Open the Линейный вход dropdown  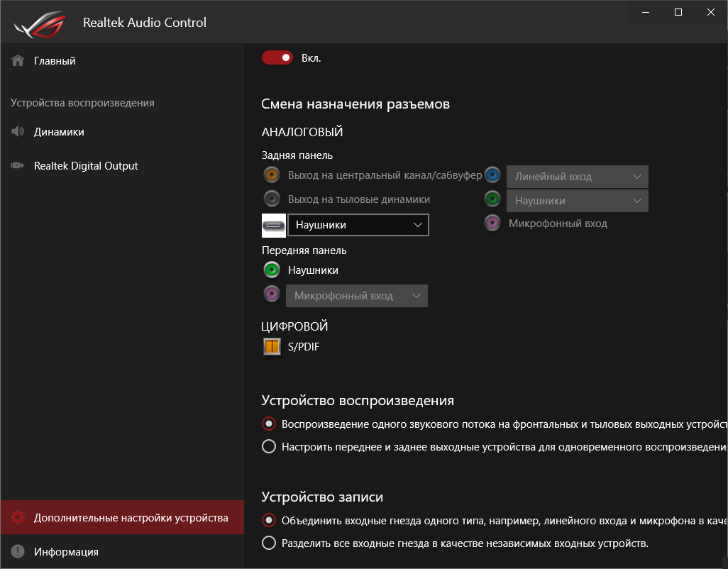[577, 177]
